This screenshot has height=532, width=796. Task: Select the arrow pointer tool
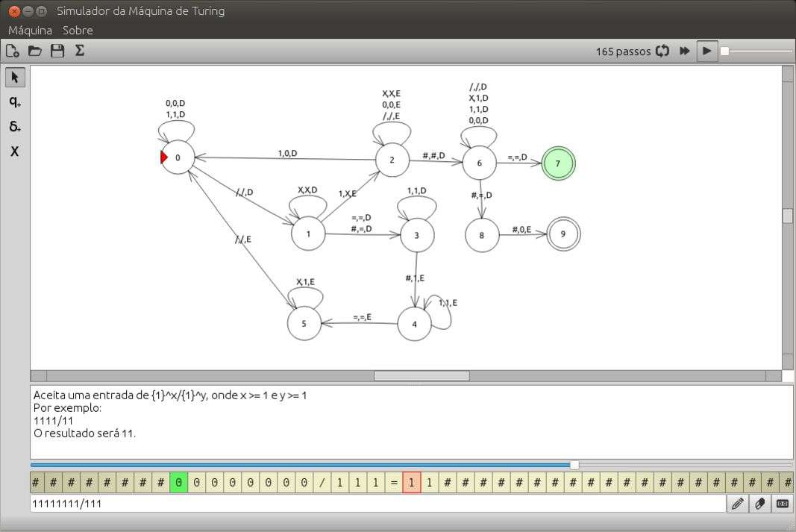(15, 78)
